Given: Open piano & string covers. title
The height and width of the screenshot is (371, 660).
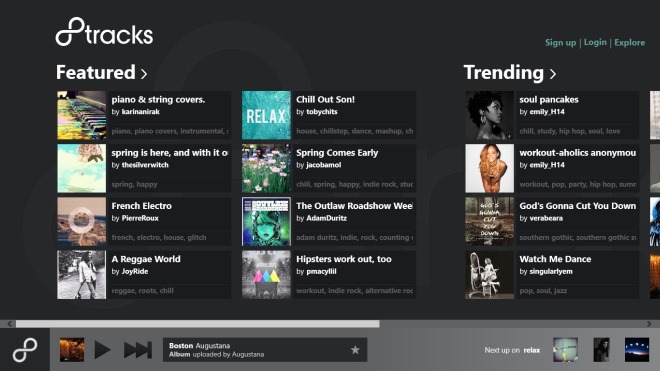Looking at the screenshot, I should 158,100.
